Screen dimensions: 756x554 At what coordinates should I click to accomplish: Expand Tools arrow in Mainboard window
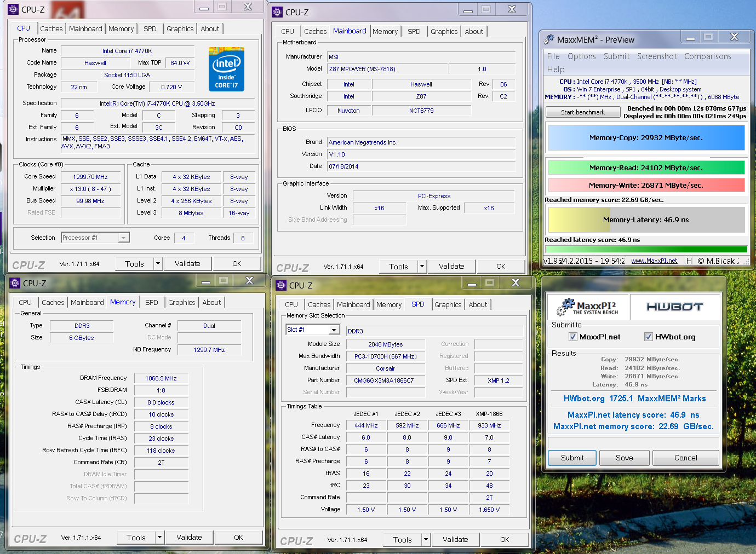(422, 266)
